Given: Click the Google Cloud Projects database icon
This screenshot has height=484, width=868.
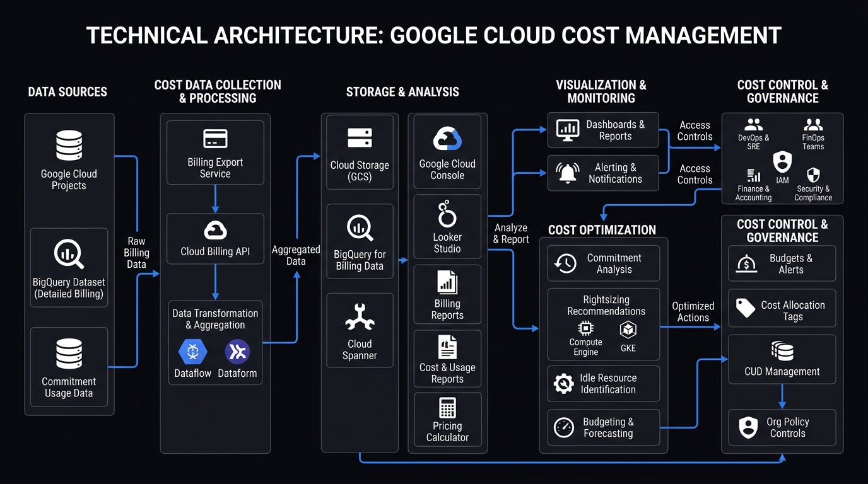Looking at the screenshot, I should [x=69, y=146].
